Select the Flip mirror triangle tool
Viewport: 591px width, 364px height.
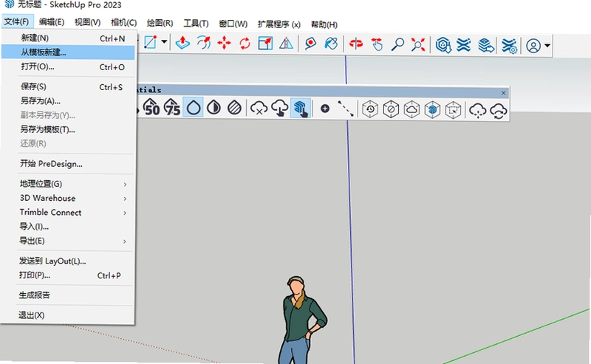coord(286,44)
